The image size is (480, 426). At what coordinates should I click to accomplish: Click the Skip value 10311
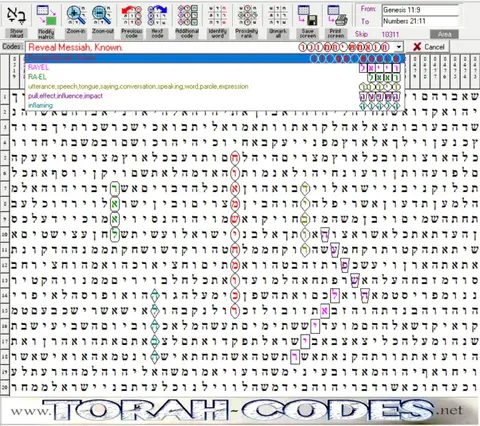(x=390, y=34)
